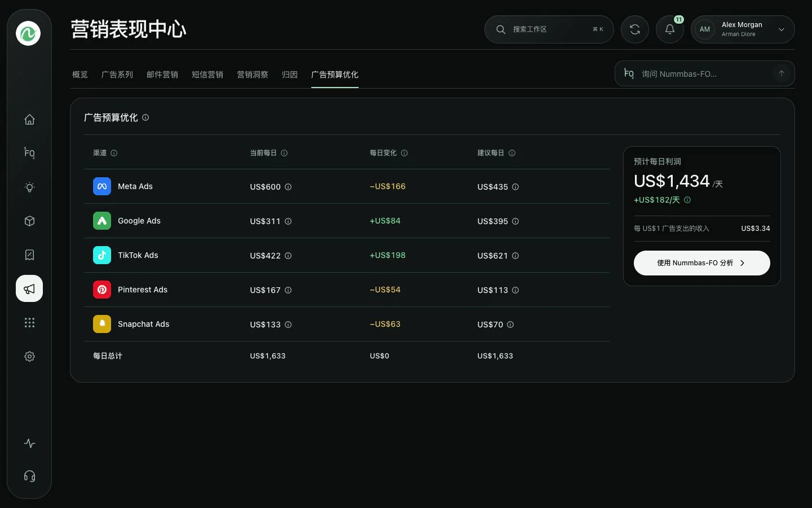This screenshot has width=812, height=508.
Task: Click the US$1,434 projected profit figure
Action: (x=672, y=181)
